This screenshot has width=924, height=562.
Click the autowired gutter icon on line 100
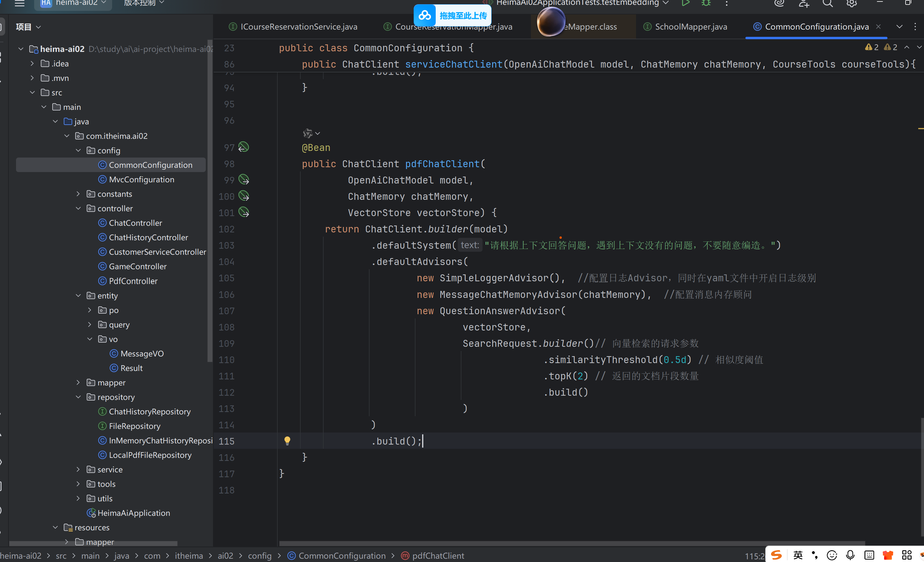(x=244, y=196)
